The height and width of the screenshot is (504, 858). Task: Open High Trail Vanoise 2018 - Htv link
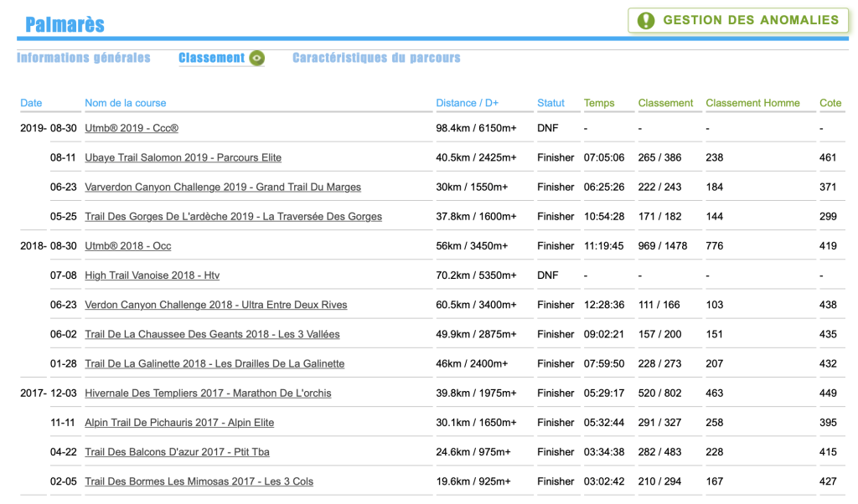pyautogui.click(x=152, y=275)
